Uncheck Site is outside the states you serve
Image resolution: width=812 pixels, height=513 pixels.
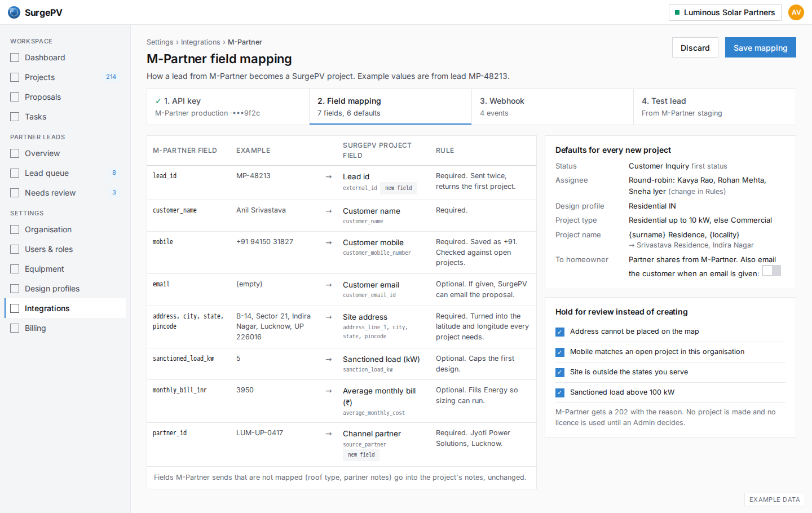click(560, 373)
